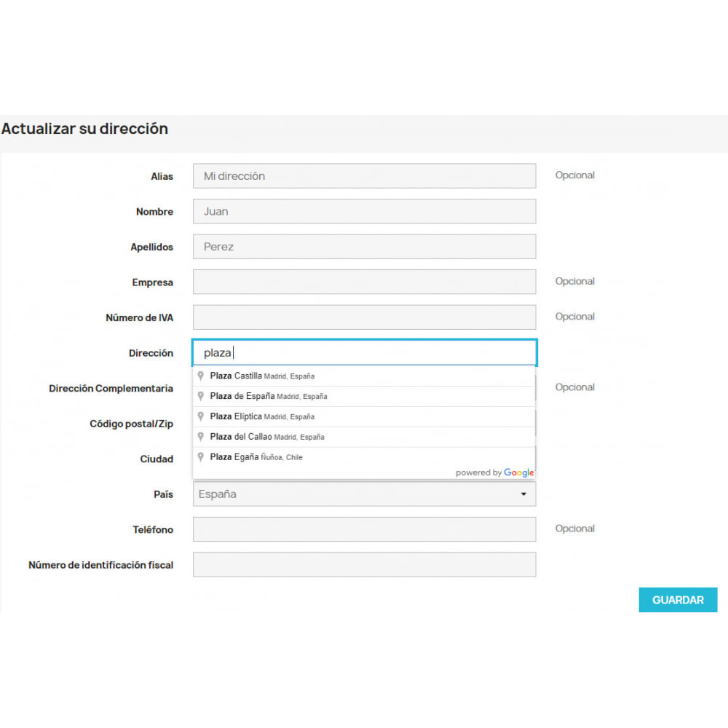
Task: Click the map pin icon beside Plaza Castilla
Action: [201, 376]
